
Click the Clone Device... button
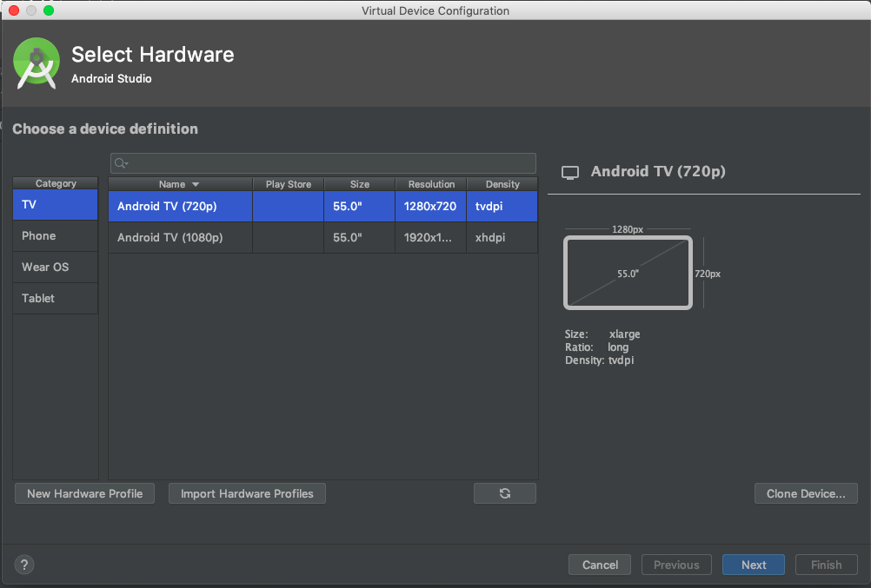(x=806, y=493)
